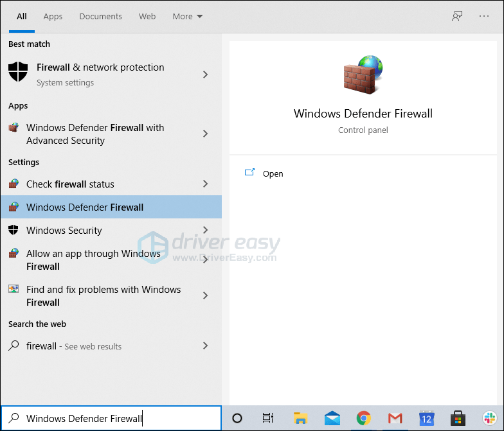This screenshot has height=431, width=504.
Task: Click the Check firewall status icon
Action: click(14, 184)
